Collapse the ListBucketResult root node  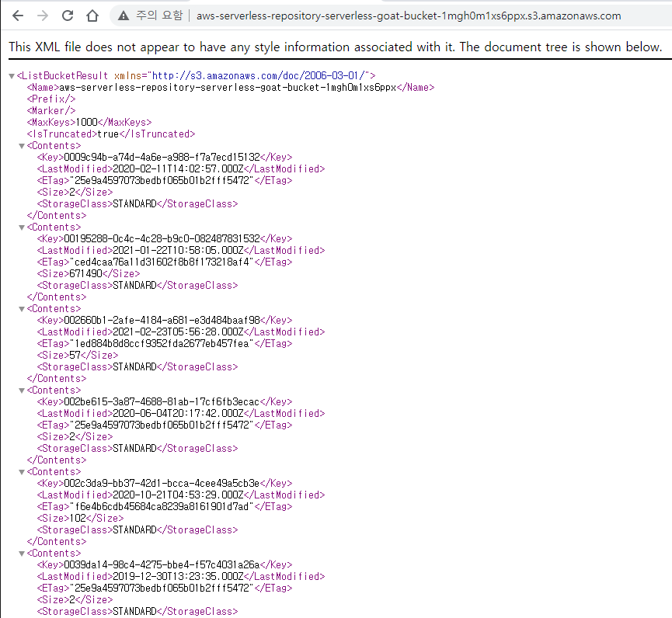click(12, 76)
